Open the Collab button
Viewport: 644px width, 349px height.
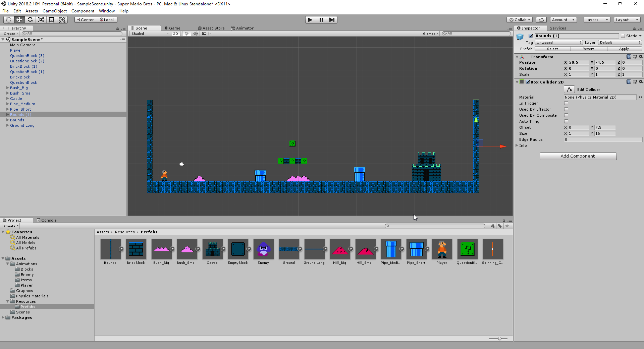pyautogui.click(x=520, y=20)
